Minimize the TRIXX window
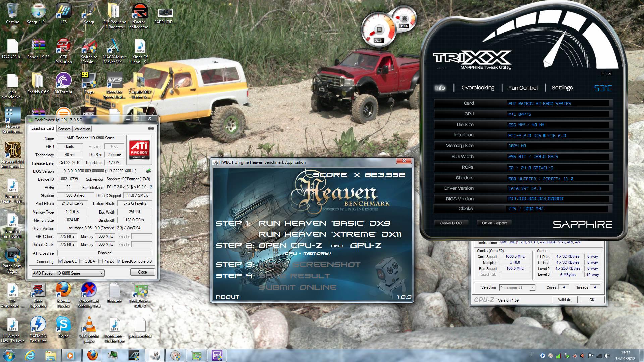This screenshot has width=644, height=362. click(603, 74)
